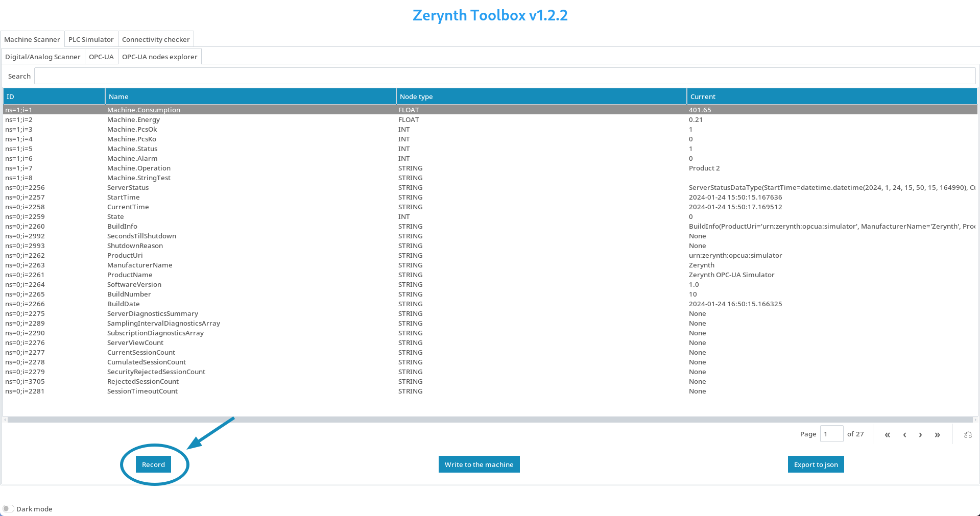Image resolution: width=980 pixels, height=516 pixels.
Task: Click the refresh icon beside pagination
Action: (x=968, y=435)
